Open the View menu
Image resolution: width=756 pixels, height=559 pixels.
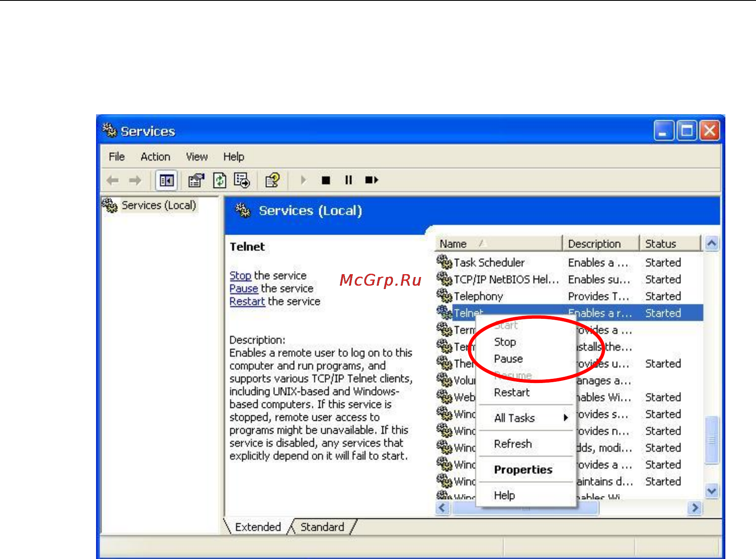point(197,157)
